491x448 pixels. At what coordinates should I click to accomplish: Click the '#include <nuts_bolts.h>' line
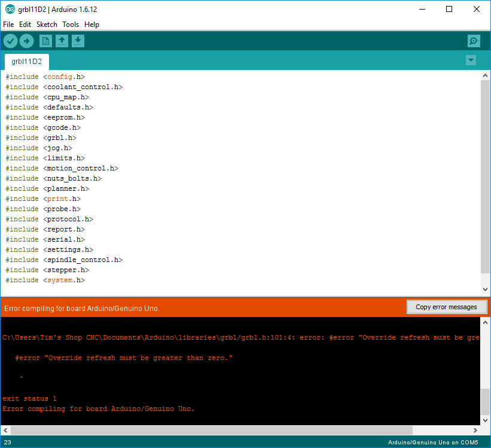(x=54, y=179)
